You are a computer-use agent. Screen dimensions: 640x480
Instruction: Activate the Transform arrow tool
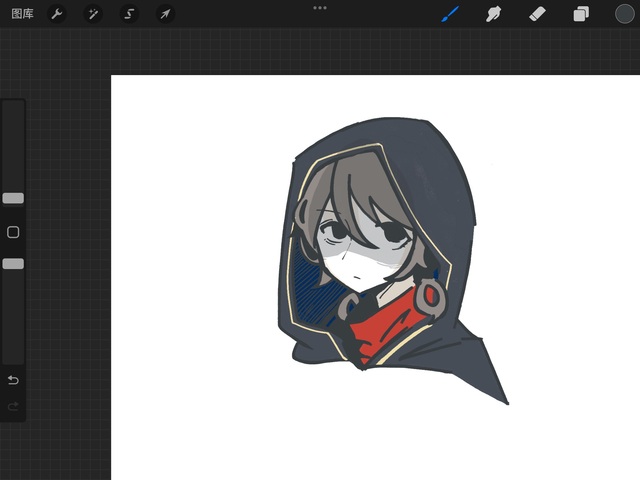(165, 14)
